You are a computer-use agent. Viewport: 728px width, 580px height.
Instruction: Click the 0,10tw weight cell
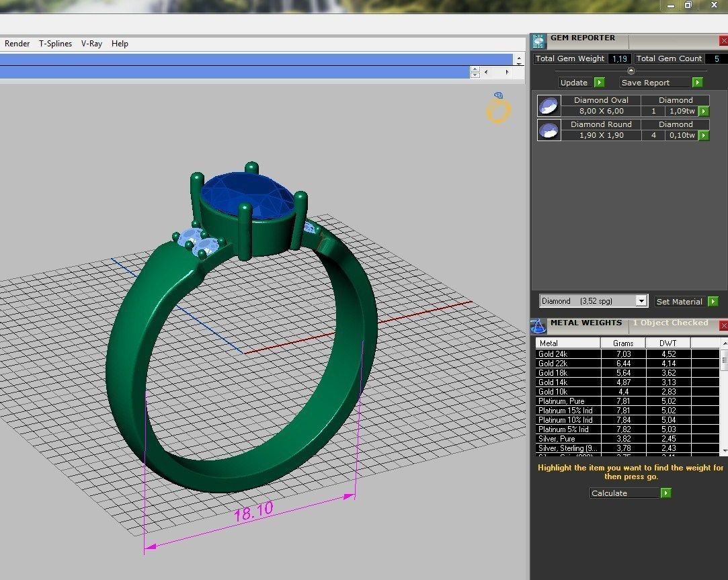point(682,135)
